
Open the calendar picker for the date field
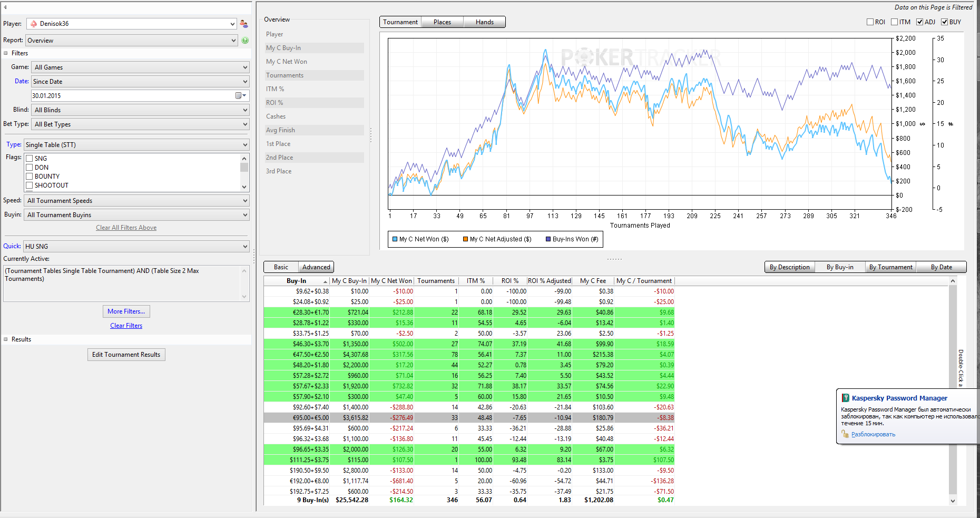click(240, 95)
